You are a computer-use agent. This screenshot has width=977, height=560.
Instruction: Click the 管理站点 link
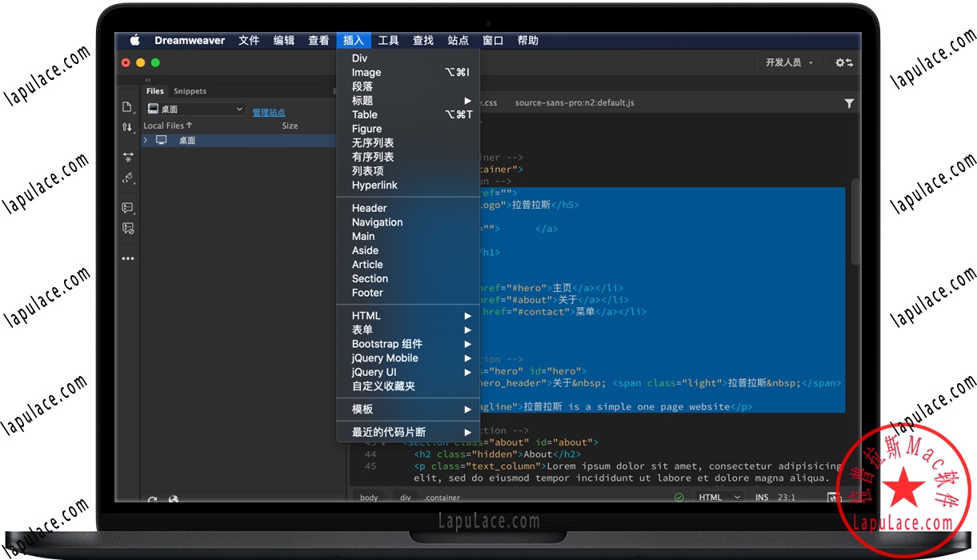click(x=269, y=113)
